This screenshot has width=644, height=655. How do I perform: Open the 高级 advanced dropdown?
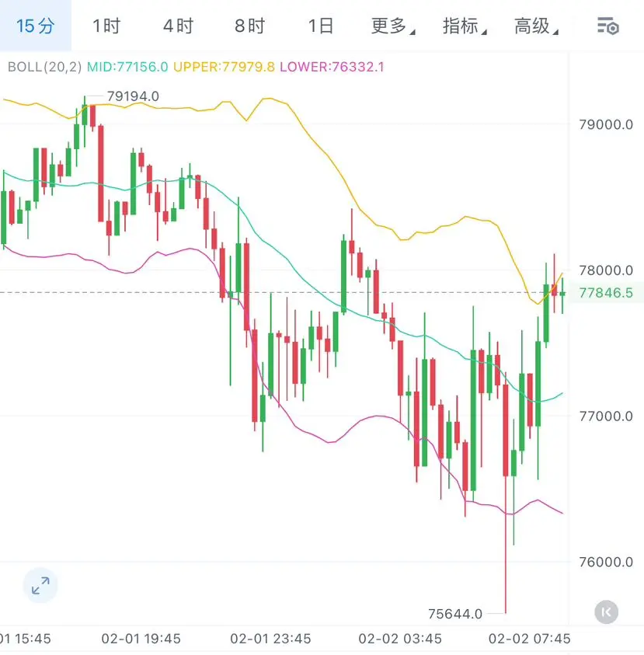point(536,26)
